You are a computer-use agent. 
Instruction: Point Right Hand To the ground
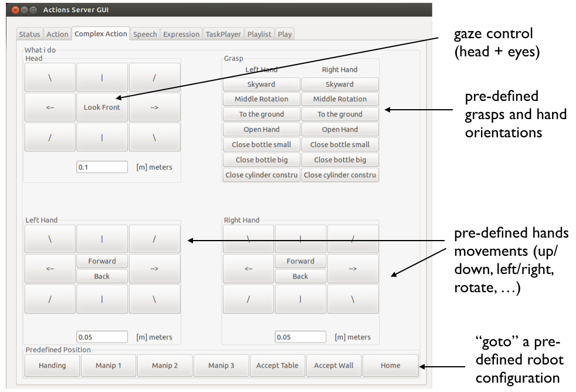[340, 114]
